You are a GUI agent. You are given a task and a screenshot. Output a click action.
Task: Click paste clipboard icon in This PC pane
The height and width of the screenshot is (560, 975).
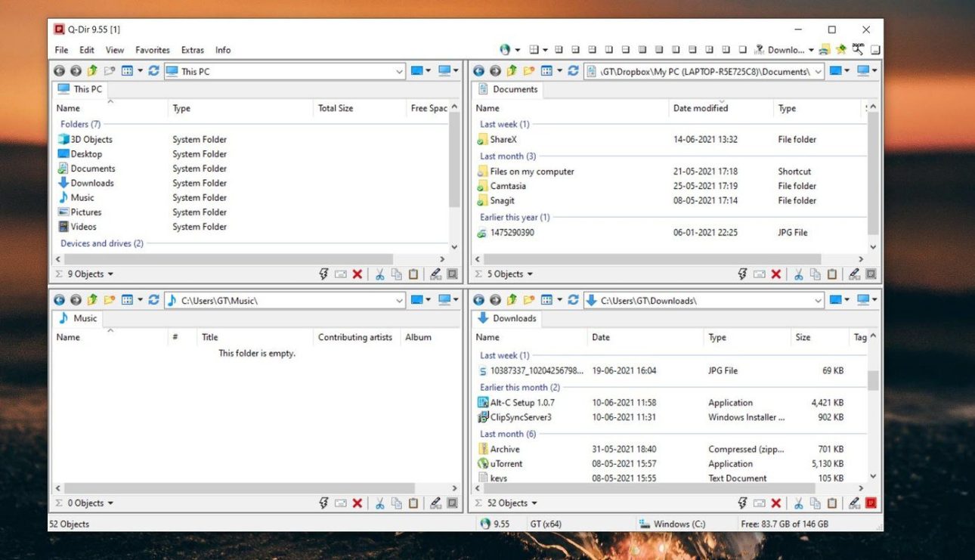413,274
